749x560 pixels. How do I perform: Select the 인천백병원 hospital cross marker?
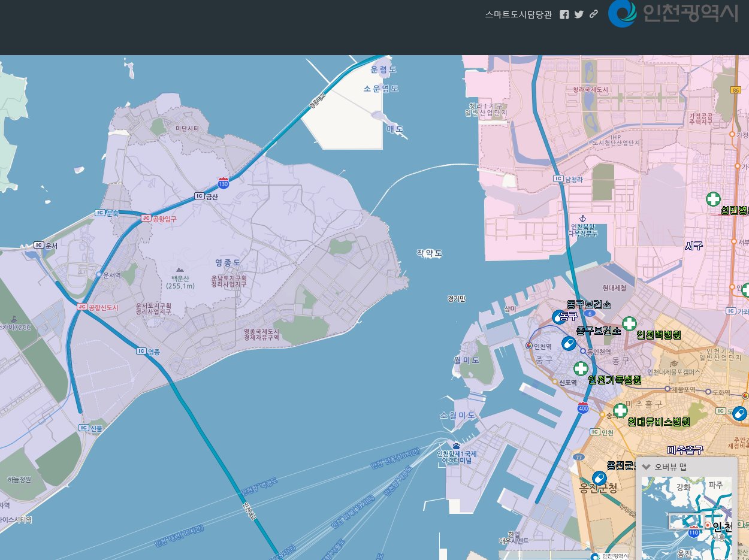point(629,324)
